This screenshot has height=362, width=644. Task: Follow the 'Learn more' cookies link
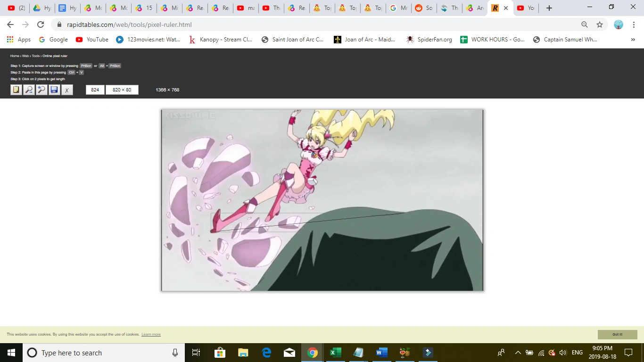click(x=151, y=335)
